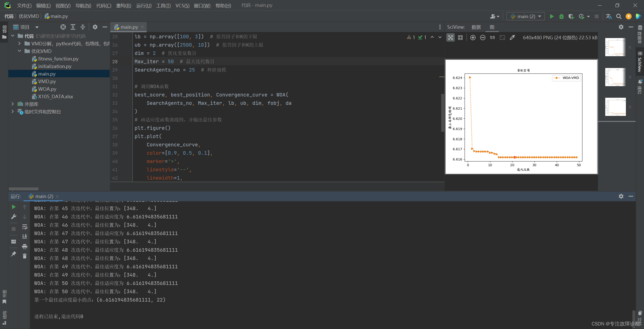Image resolution: width=644 pixels, height=329 pixels.
Task: Close the main.py editor tab
Action: click(x=142, y=27)
